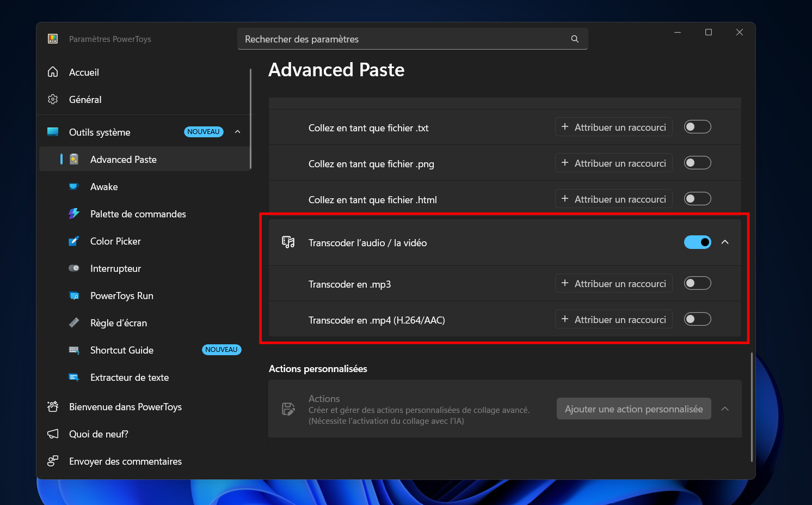Click the Awake coffee cup icon
This screenshot has width=812, height=505.
(x=74, y=186)
